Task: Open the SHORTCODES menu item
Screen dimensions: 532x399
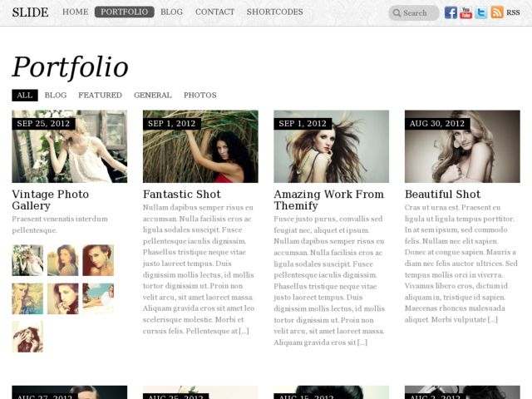Action: pos(275,12)
